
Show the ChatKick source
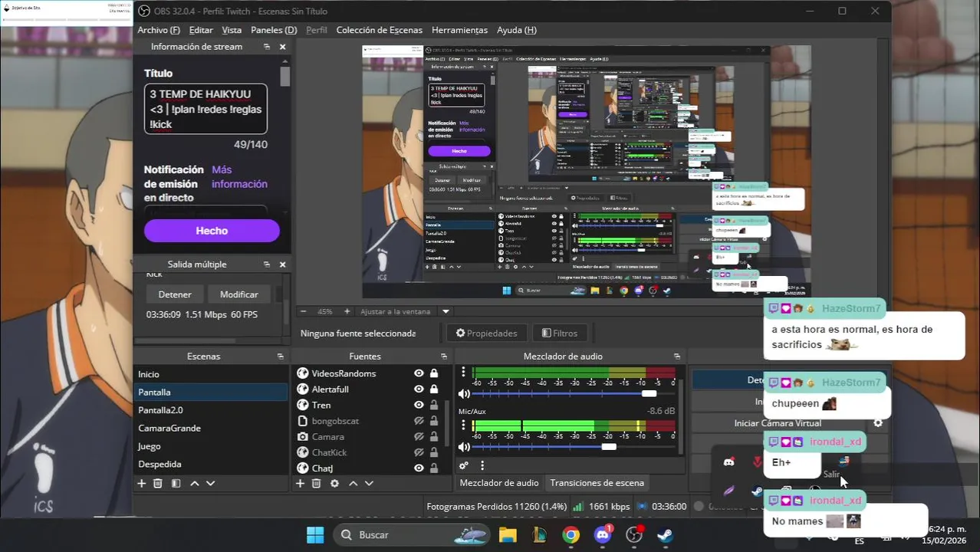pos(419,452)
